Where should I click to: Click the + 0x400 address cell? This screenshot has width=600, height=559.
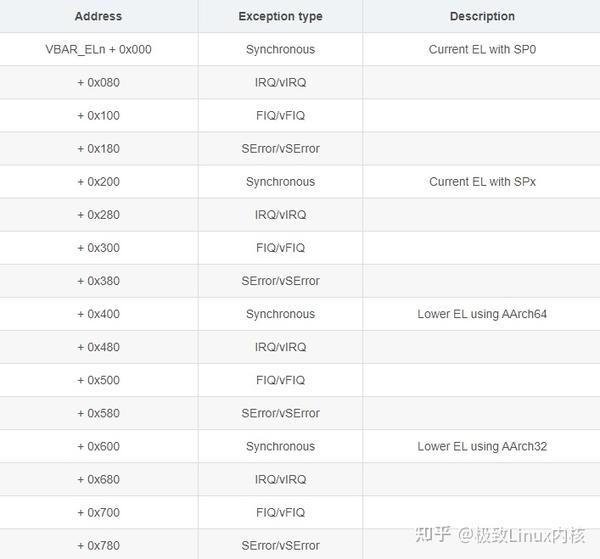tap(98, 313)
